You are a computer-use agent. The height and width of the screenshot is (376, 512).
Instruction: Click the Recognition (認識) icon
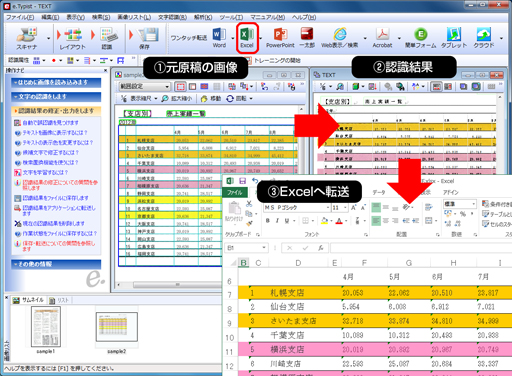click(x=107, y=38)
